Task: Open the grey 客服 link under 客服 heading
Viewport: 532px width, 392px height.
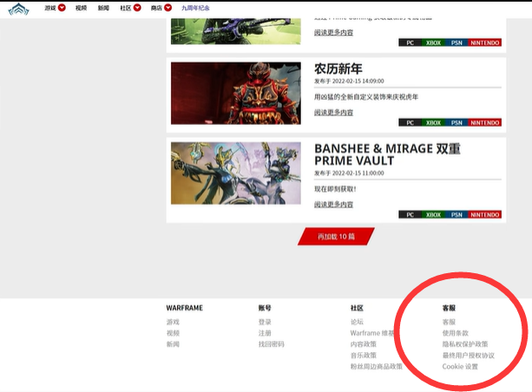Action: [449, 322]
